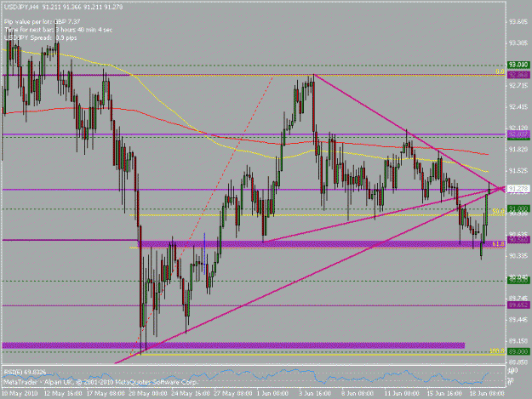532x399 pixels.
Task: Select the 93.305 price axis label
Action: tap(518, 43)
